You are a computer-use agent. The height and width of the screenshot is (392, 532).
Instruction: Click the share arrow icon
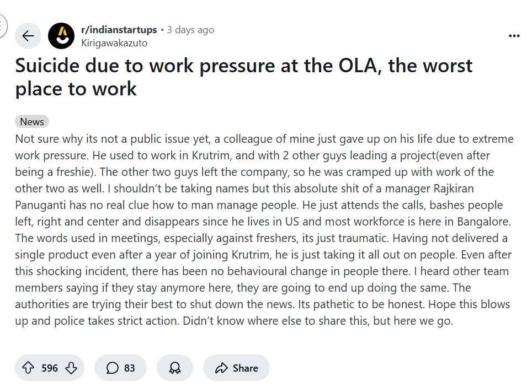tap(222, 368)
